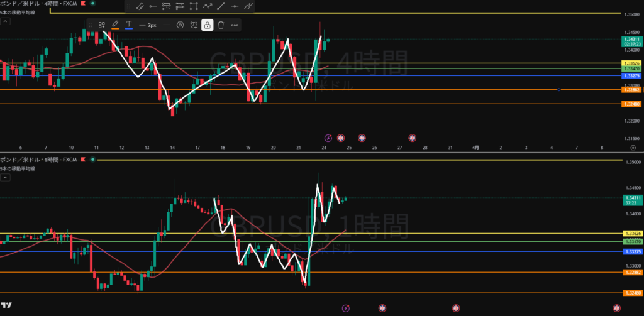Open the line style dropdown
This screenshot has height=316, width=644.
pyautogui.click(x=166, y=25)
